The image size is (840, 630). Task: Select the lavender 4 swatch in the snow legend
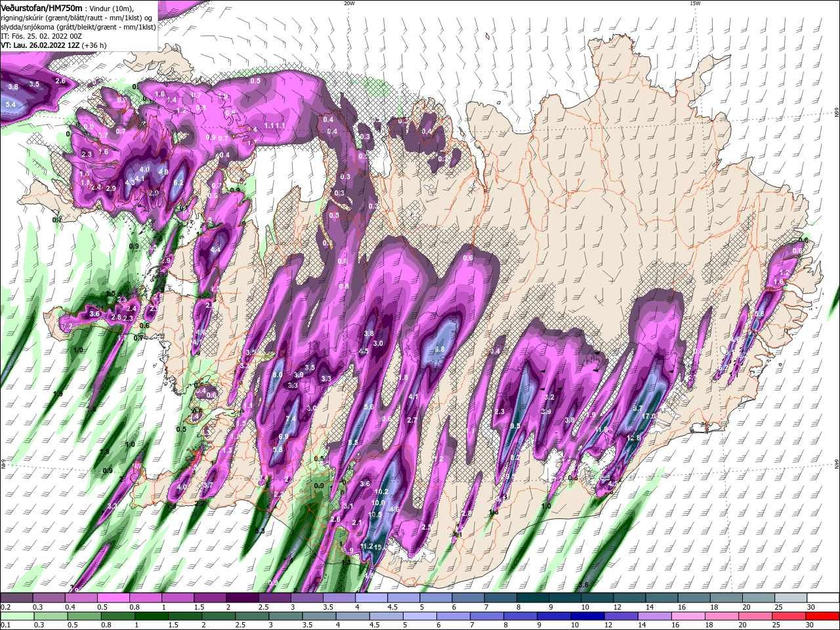coord(371,597)
